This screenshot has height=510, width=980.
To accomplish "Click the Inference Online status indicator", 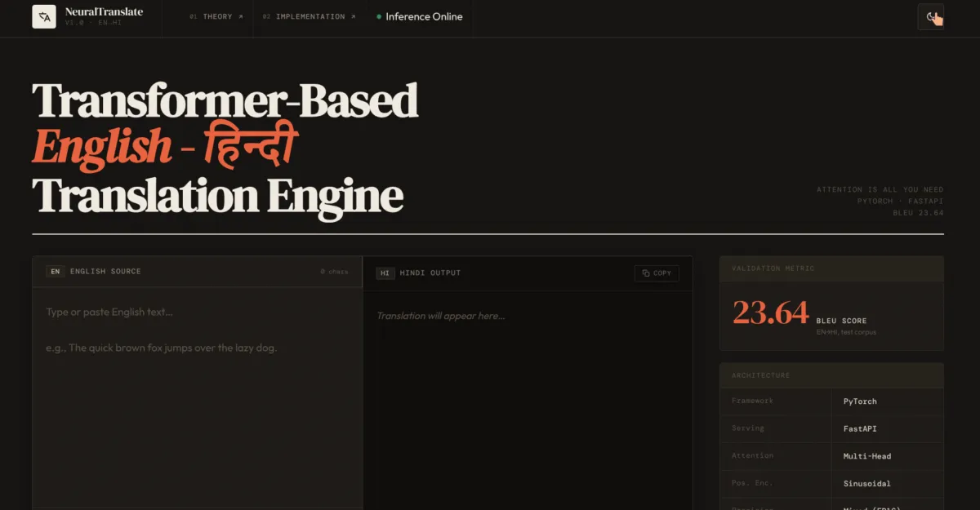I will [420, 16].
